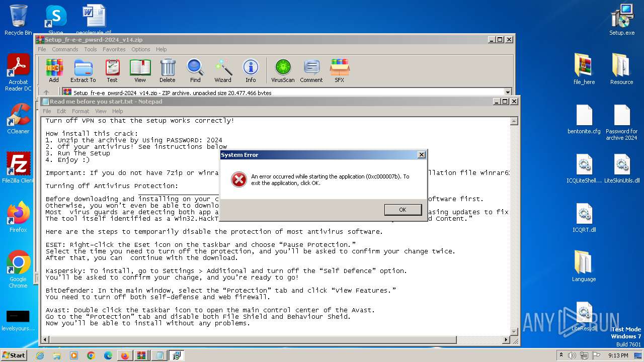Open Notepad Edit menu
This screenshot has height=362, width=644.
point(61,111)
